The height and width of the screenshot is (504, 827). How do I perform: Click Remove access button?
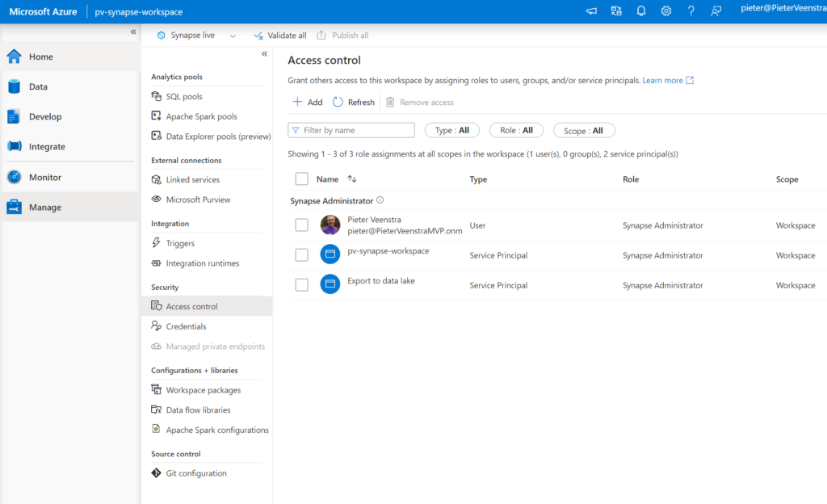[x=420, y=103]
